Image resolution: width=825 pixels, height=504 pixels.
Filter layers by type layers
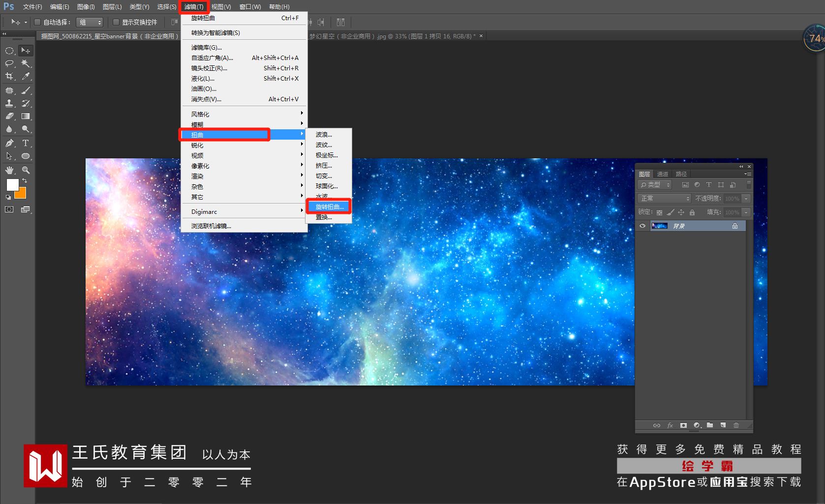point(709,185)
